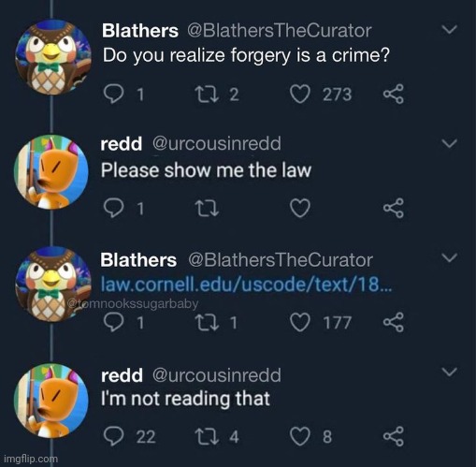Open options chevron on first Blathers tweet
Screen dimensions: 476x467
coord(449,29)
